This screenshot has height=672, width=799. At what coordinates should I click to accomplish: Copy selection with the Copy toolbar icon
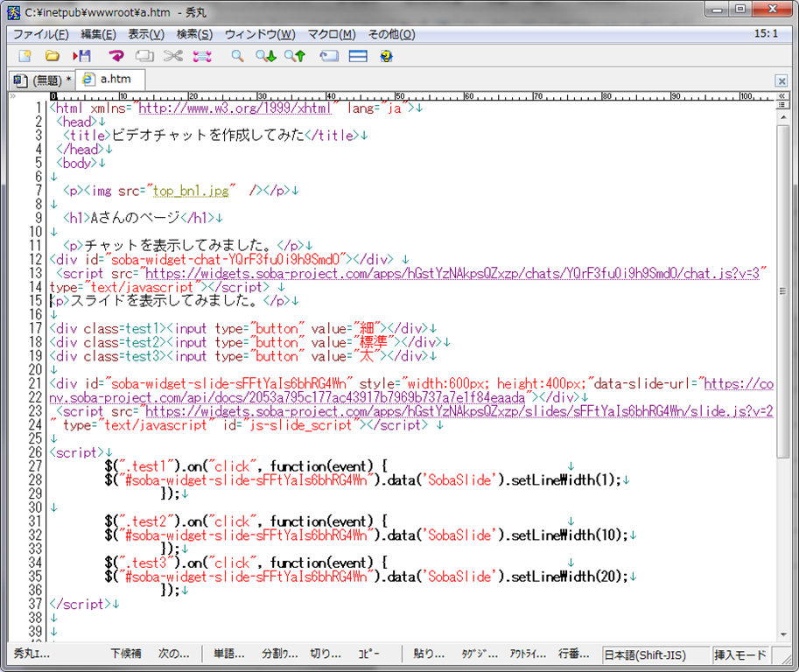point(144,56)
